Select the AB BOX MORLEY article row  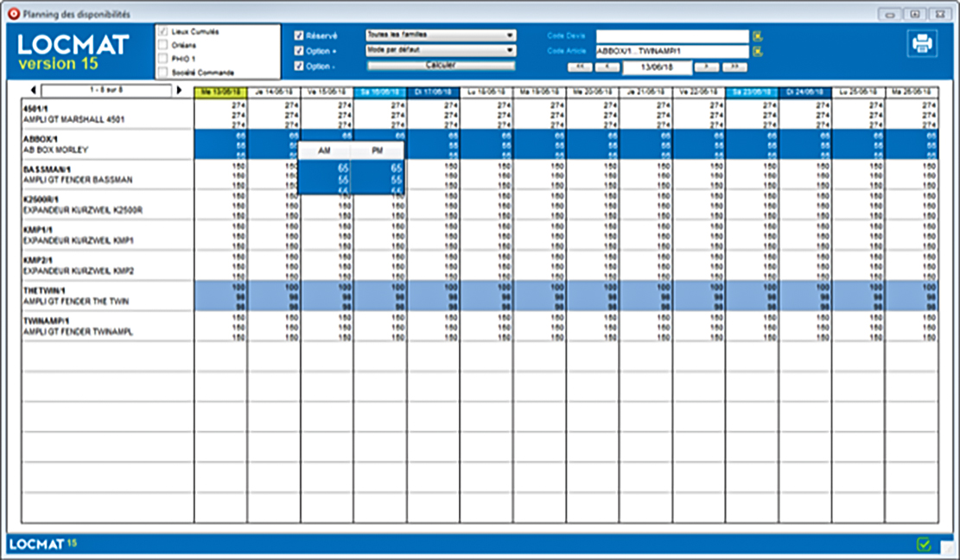click(x=108, y=144)
